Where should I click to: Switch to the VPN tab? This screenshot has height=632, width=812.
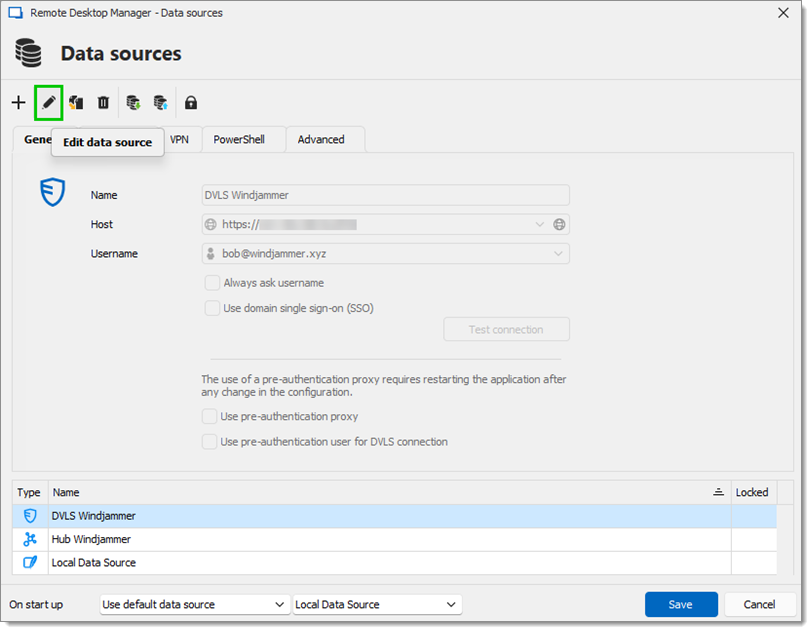tap(180, 140)
